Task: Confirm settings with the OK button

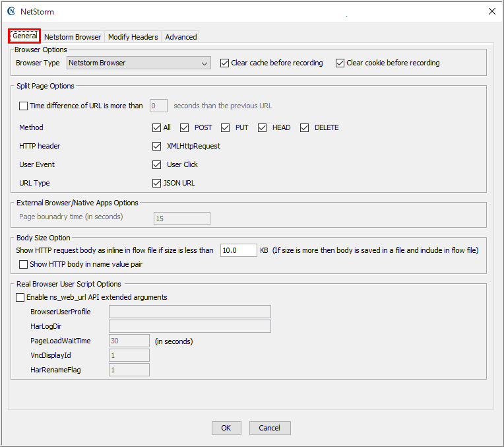Action: point(226,428)
